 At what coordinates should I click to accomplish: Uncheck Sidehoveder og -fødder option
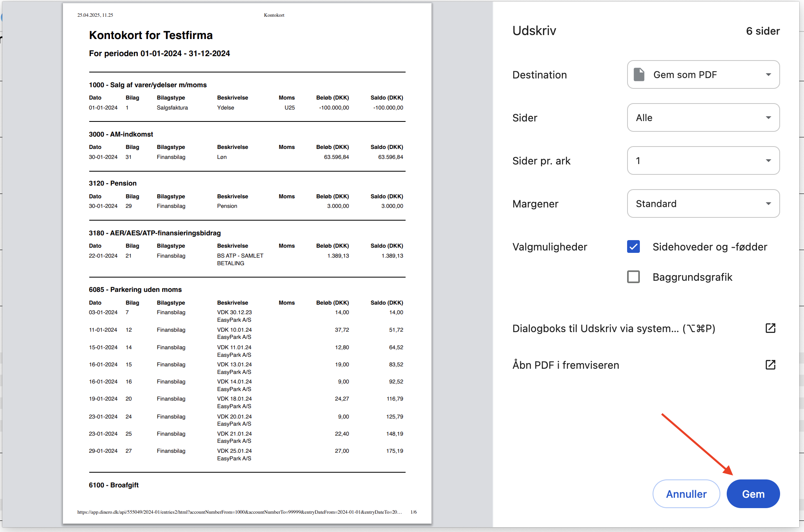pos(633,246)
